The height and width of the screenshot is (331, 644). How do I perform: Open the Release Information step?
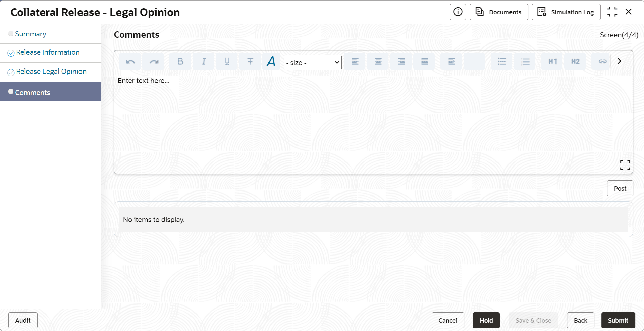tap(48, 52)
